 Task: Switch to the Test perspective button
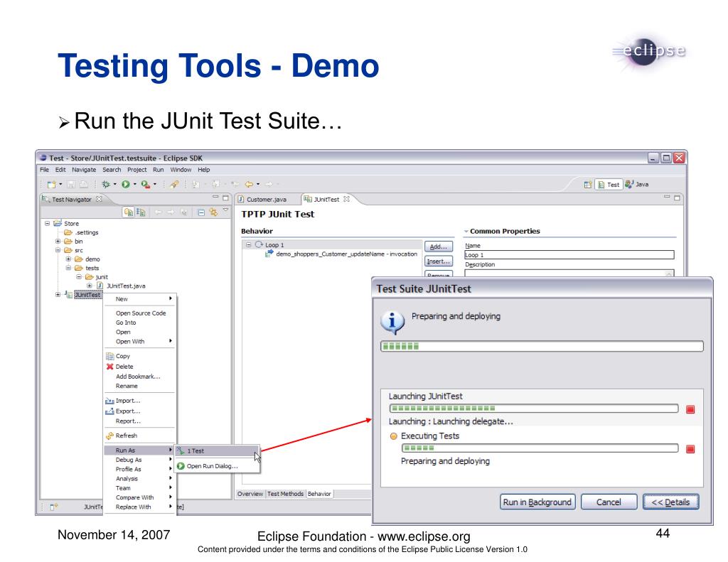click(x=609, y=184)
